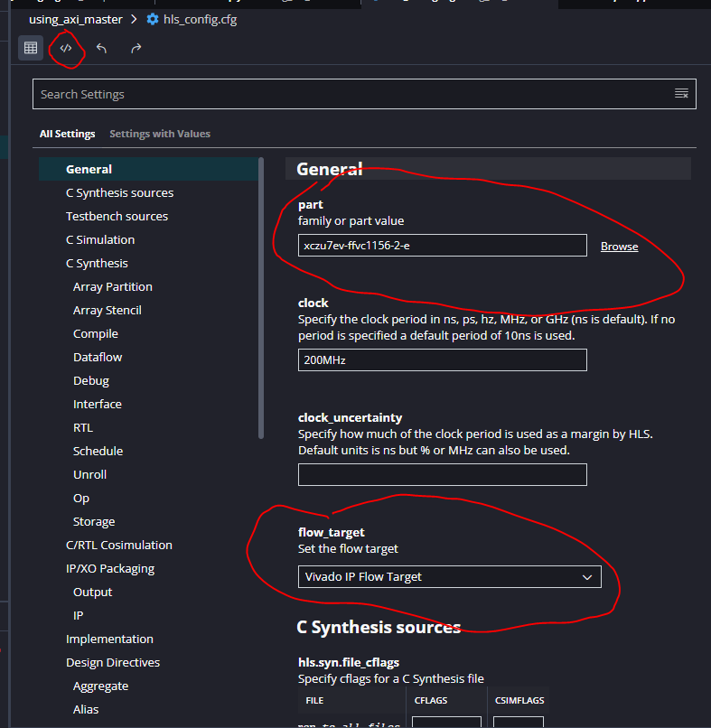The height and width of the screenshot is (728, 711).
Task: Click the Browse link for part
Action: (619, 247)
